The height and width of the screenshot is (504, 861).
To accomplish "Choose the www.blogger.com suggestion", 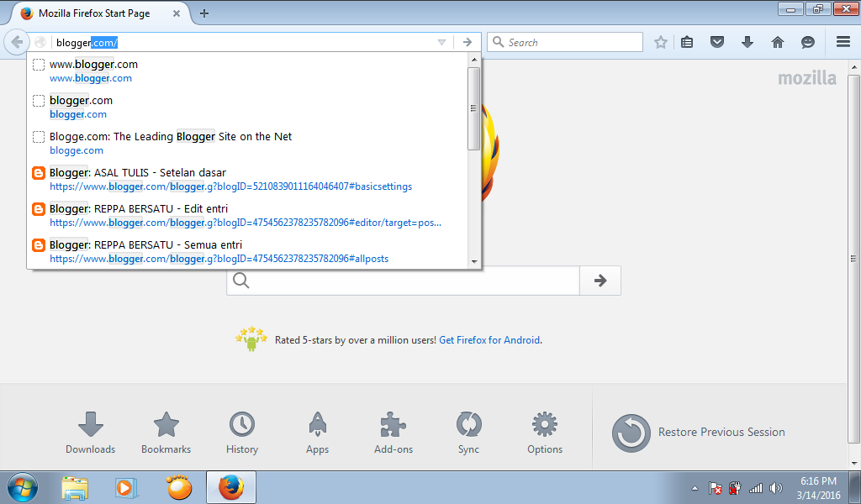I will click(x=247, y=71).
